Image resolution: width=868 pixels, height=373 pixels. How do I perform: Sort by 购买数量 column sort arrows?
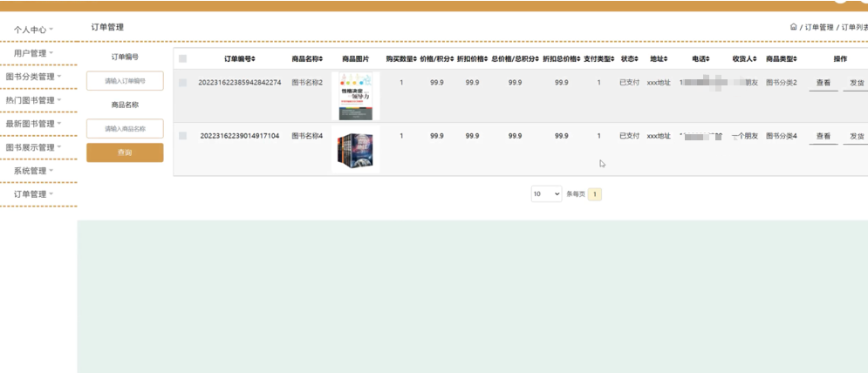point(415,58)
